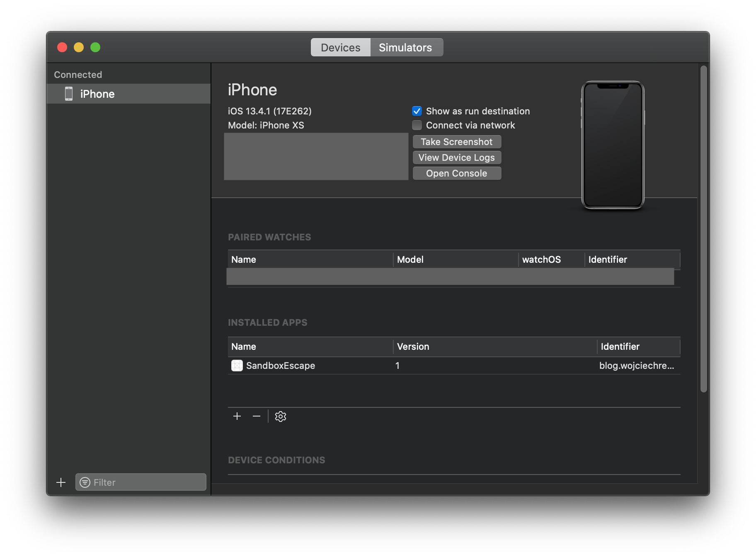
Task: Click Installed Apps Name column header
Action: (x=310, y=346)
